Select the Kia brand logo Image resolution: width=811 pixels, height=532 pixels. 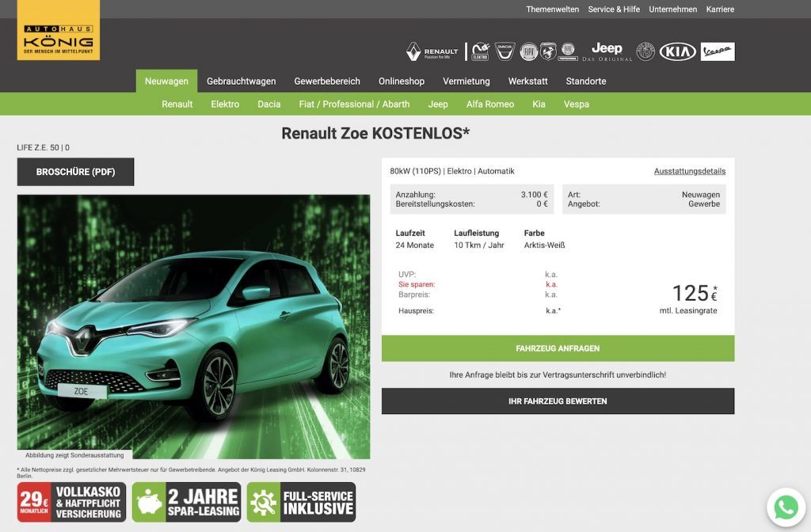tap(678, 52)
